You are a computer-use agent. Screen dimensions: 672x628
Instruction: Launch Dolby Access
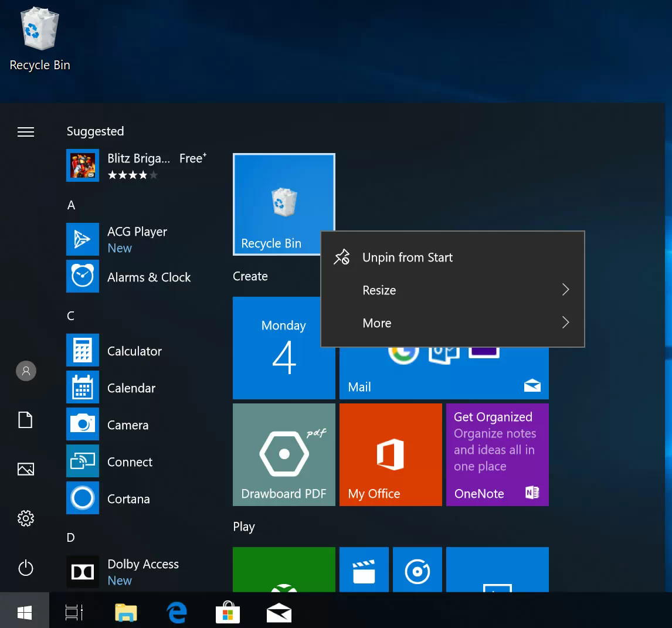142,564
